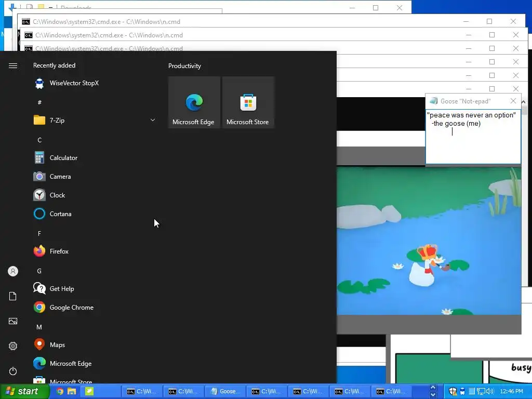
Task: Click the Microsoft Store Productivity tile
Action: [248, 102]
